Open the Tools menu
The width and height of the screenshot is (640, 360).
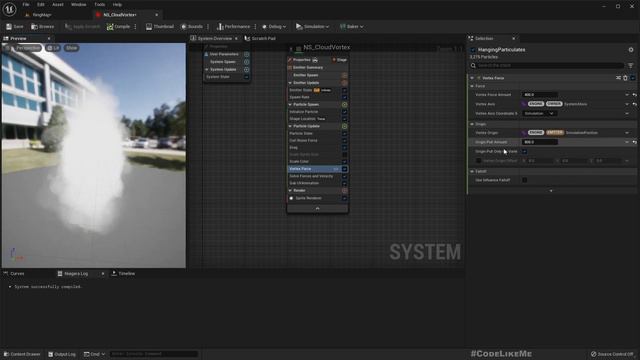pos(100,4)
